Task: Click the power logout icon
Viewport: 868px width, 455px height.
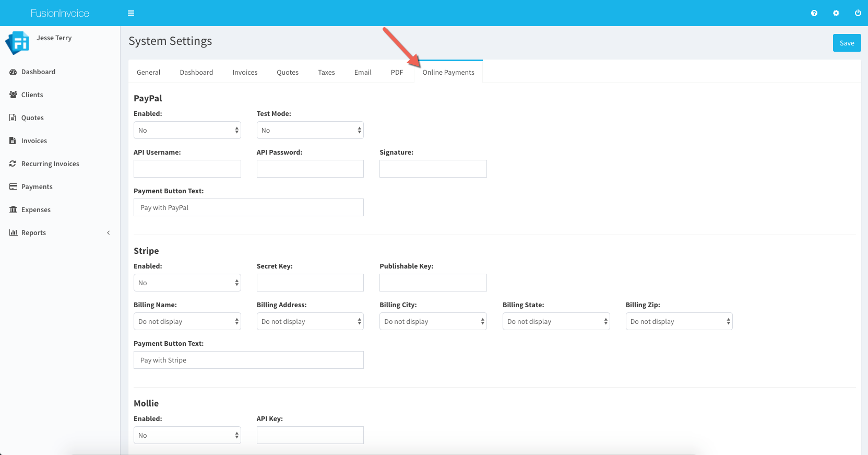Action: (858, 13)
